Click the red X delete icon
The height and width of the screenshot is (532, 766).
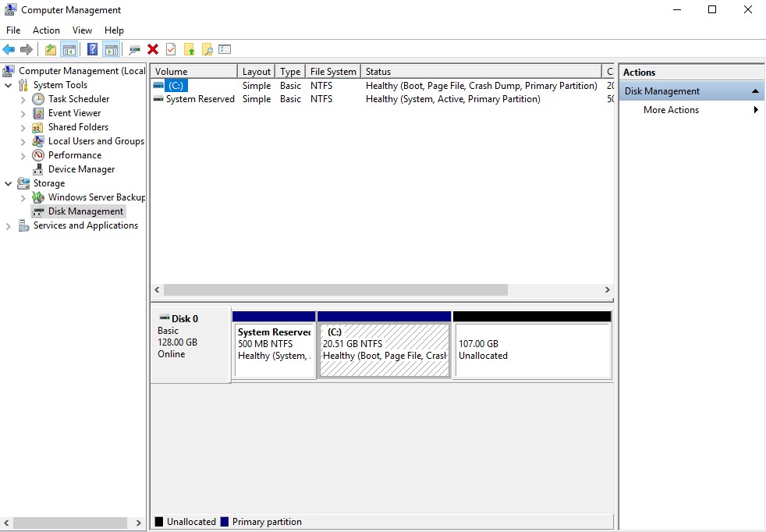point(153,50)
